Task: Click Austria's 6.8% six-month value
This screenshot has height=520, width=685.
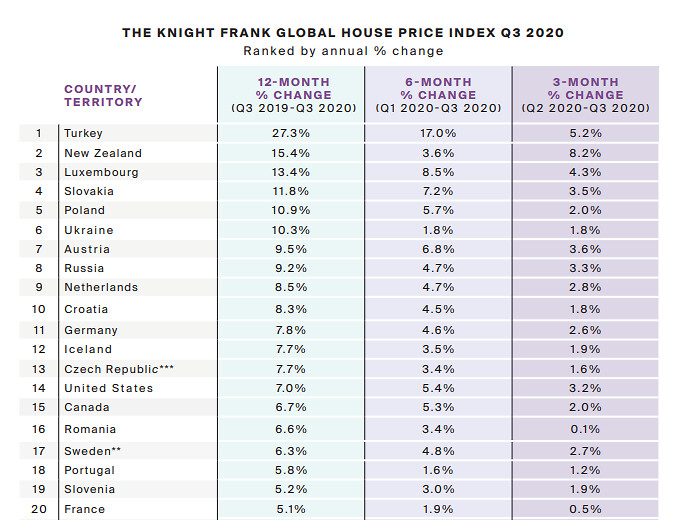Action: click(x=439, y=249)
